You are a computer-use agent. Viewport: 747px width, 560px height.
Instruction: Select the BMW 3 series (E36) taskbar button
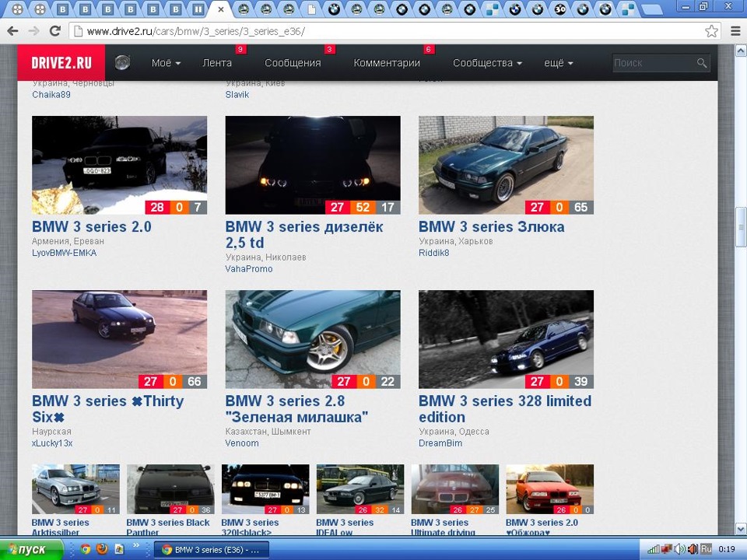click(212, 550)
